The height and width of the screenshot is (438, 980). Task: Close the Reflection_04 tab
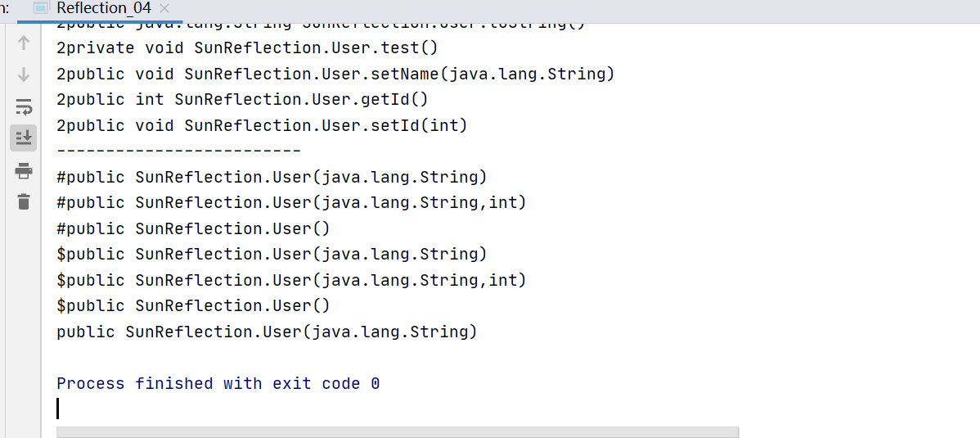[164, 9]
